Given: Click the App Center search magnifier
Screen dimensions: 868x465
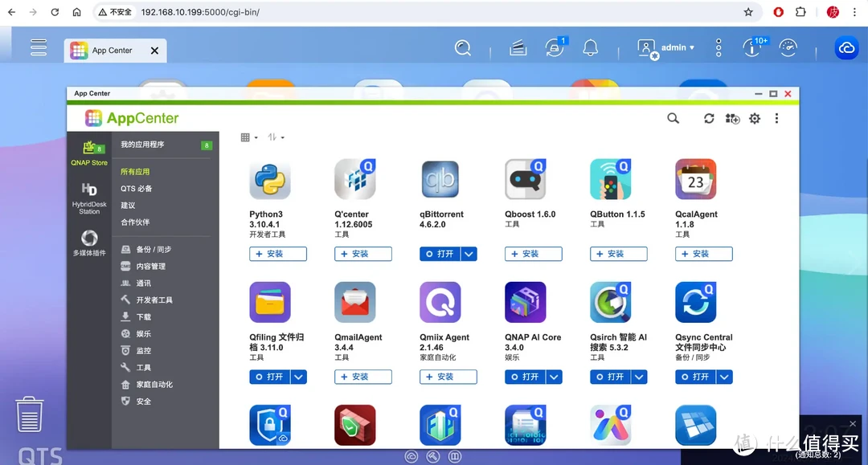Looking at the screenshot, I should tap(674, 118).
